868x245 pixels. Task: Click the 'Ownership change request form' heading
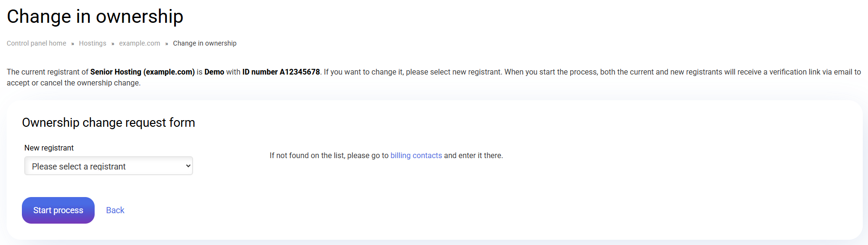pos(108,122)
